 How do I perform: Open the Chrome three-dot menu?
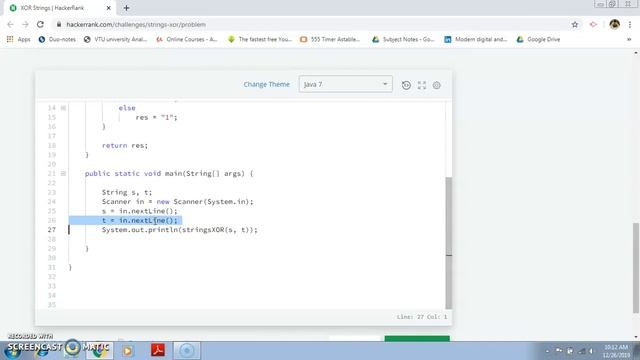click(630, 24)
